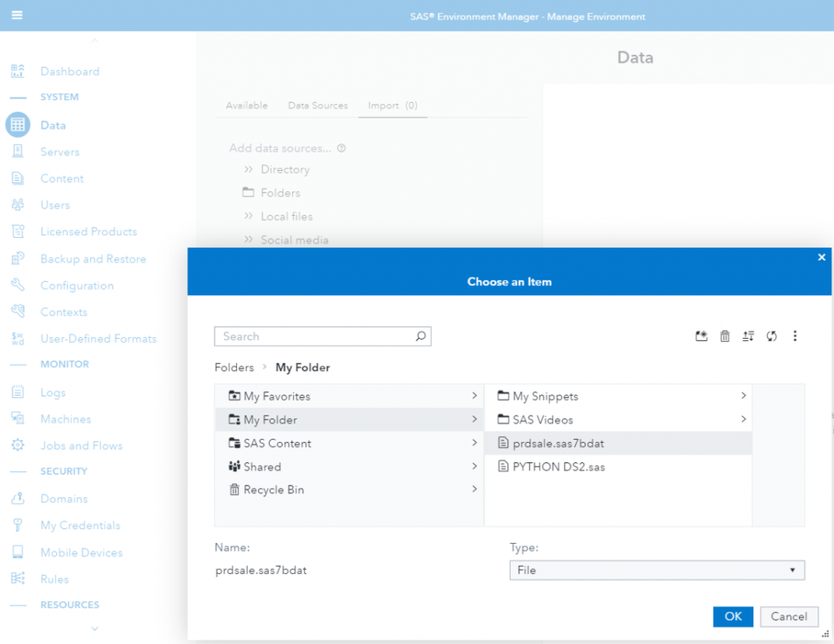Close the Choose an Item dialog
Viewport: 834px width, 644px height.
(x=821, y=257)
